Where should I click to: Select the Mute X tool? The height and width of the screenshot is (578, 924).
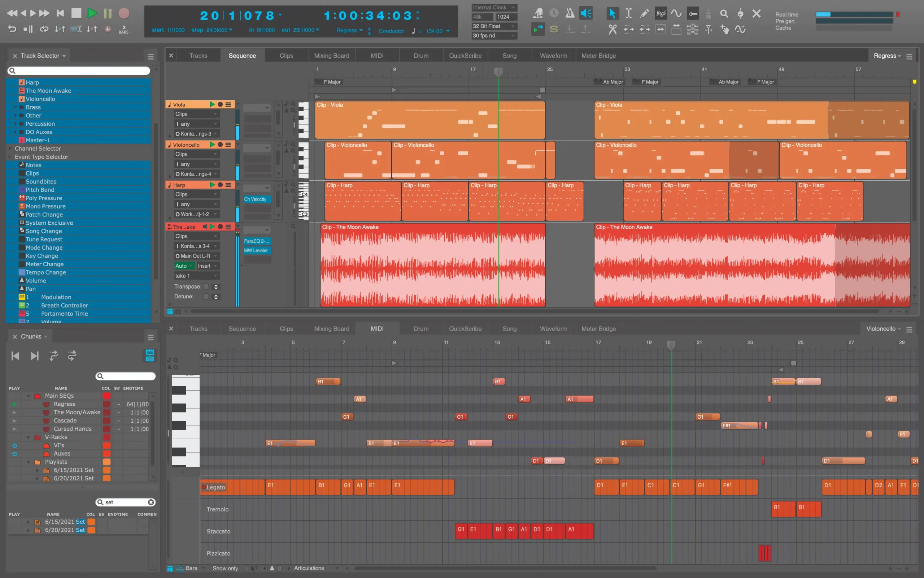(756, 14)
